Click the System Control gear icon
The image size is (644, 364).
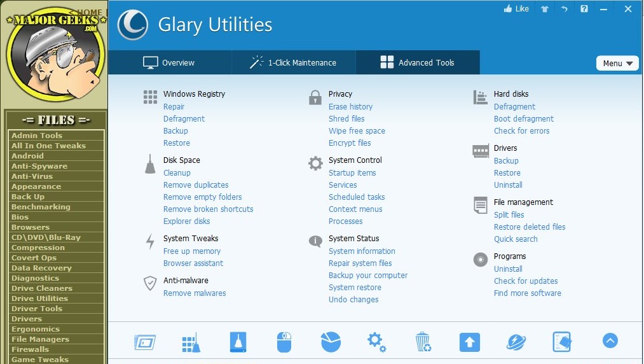(315, 164)
